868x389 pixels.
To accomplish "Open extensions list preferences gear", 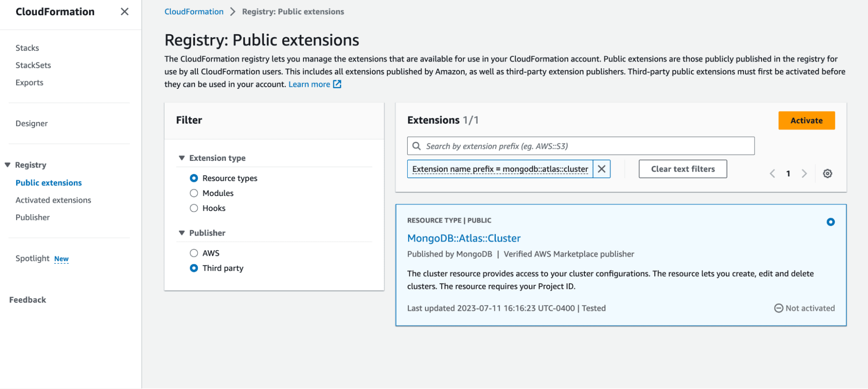I will coord(828,173).
